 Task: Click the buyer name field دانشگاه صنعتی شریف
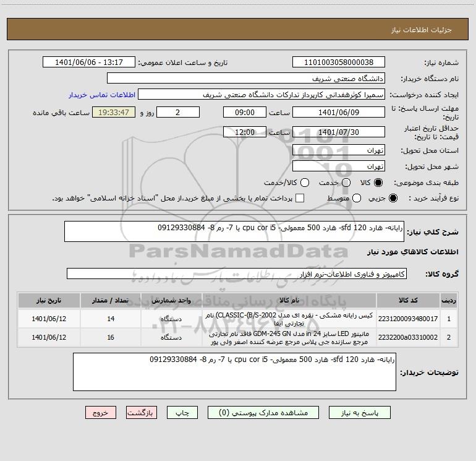246,78
